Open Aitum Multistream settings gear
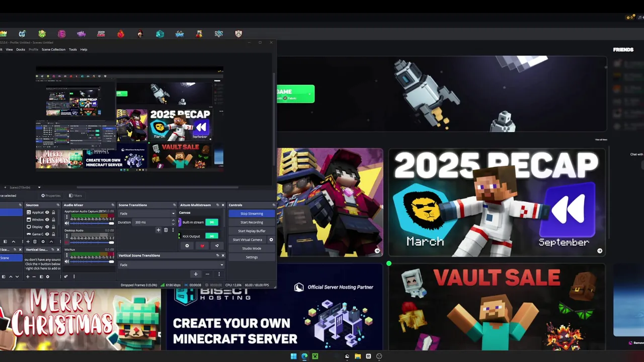The width and height of the screenshot is (644, 362). [x=187, y=246]
